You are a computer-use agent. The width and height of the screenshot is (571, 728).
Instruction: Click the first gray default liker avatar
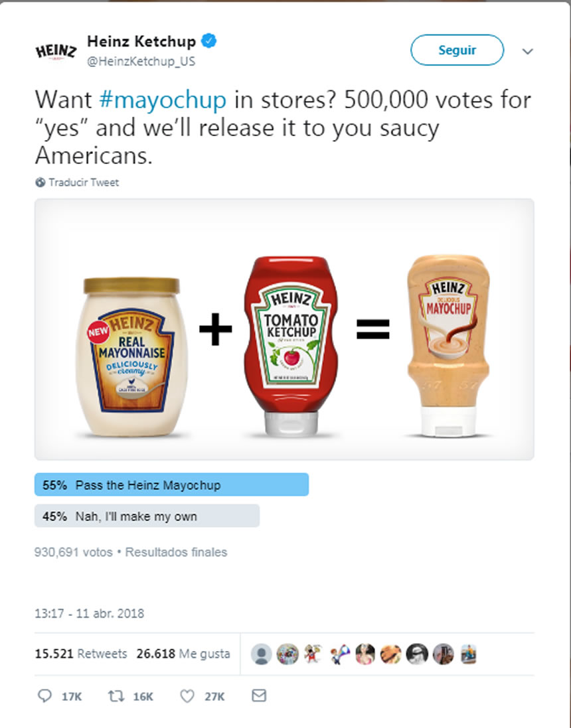tap(262, 654)
